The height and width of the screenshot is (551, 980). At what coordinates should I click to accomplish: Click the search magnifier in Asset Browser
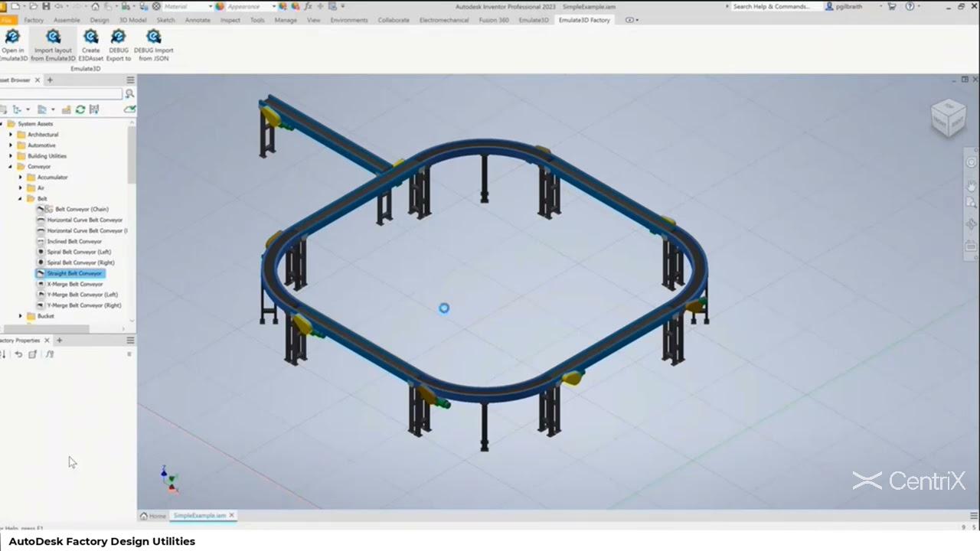[129, 93]
